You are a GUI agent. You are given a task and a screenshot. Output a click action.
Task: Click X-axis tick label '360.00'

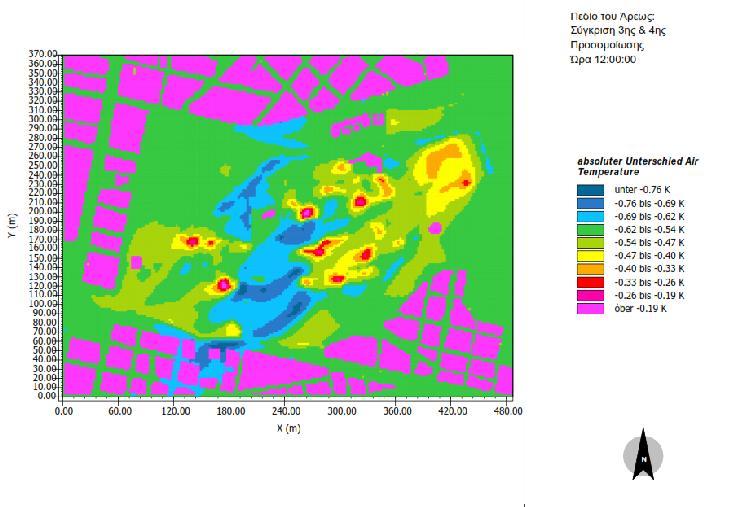pos(397,411)
